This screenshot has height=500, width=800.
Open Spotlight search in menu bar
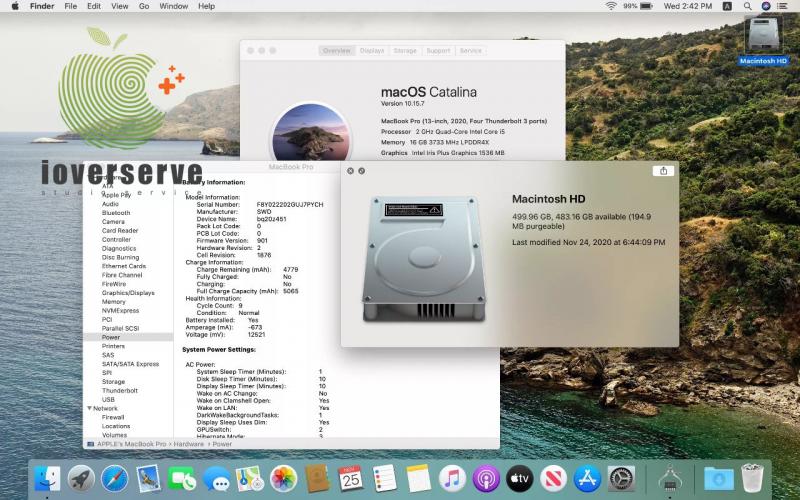[x=747, y=6]
